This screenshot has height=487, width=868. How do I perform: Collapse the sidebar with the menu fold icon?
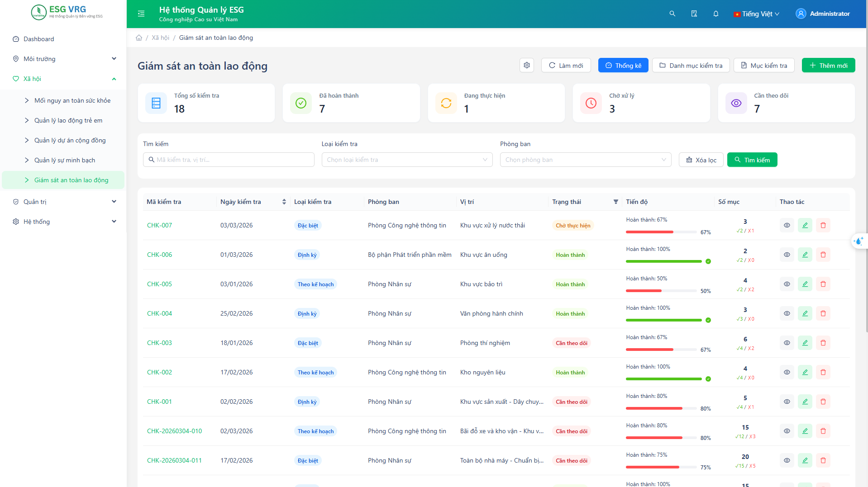pos(141,14)
